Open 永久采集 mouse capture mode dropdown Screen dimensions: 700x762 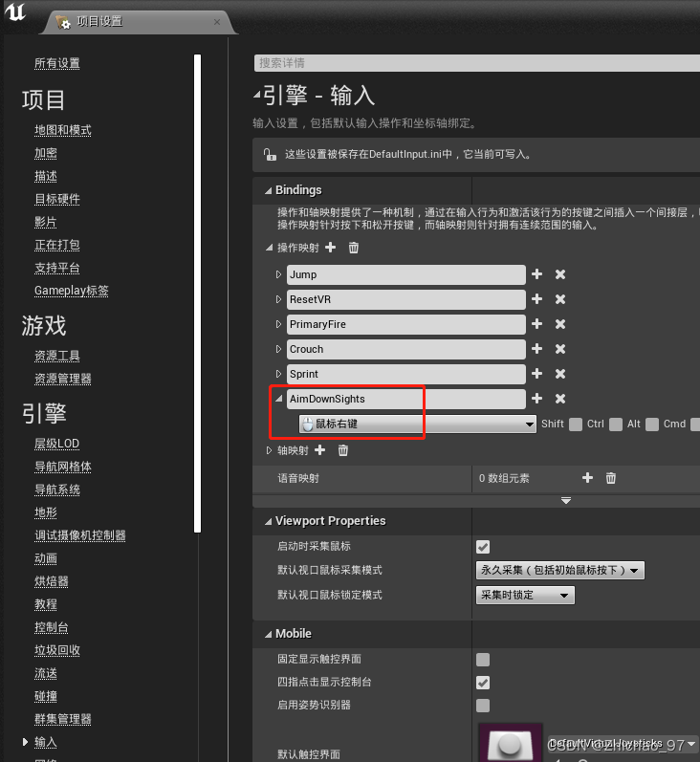(560, 570)
